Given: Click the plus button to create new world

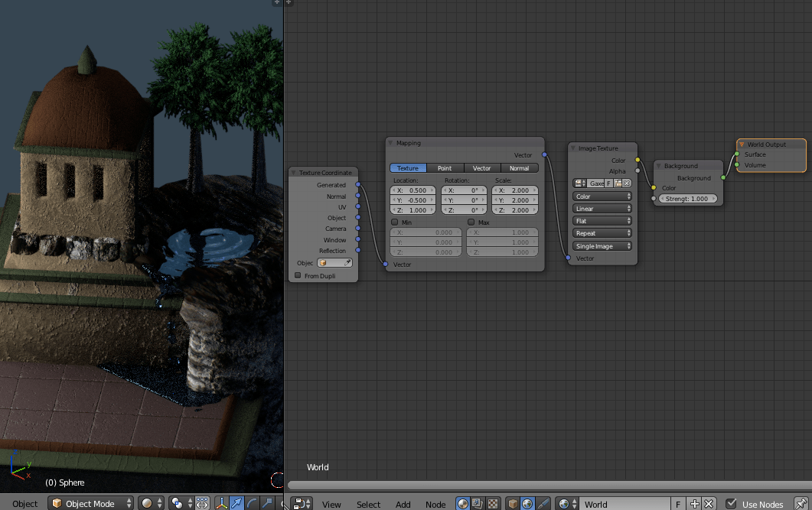Looking at the screenshot, I should click(x=695, y=503).
